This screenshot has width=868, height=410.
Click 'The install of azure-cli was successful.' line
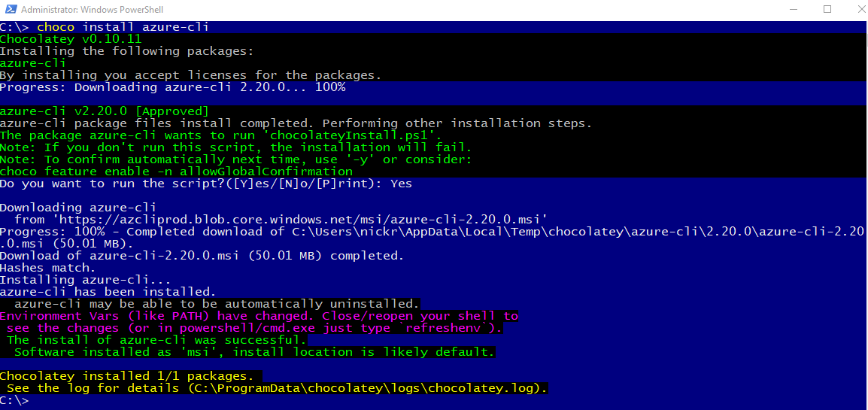[x=156, y=340]
